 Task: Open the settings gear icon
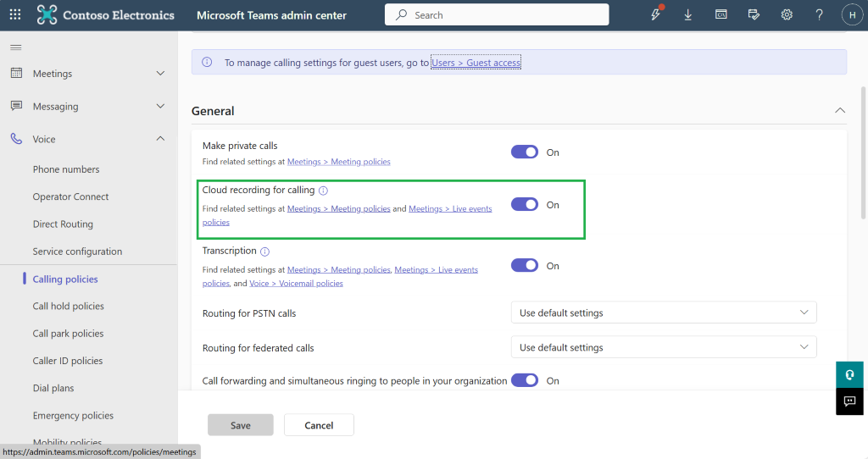pos(787,15)
